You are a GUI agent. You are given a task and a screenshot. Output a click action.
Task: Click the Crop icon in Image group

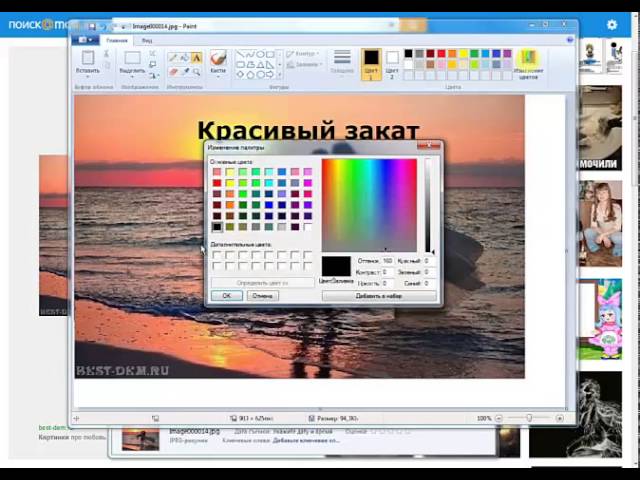pyautogui.click(x=153, y=53)
